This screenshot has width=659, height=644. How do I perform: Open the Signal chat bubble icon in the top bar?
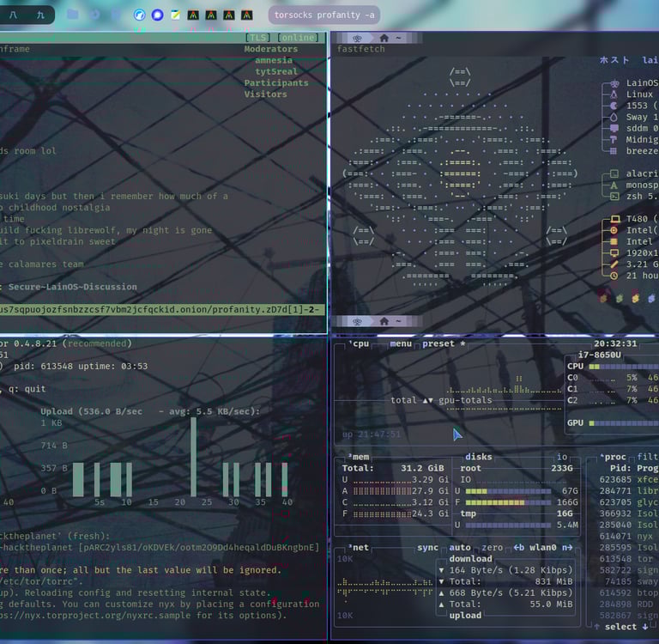click(158, 15)
